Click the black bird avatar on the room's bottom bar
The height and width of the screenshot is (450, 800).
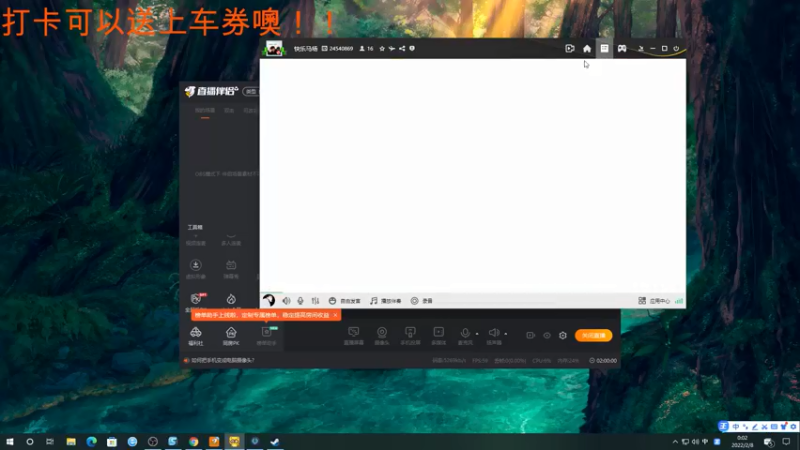click(269, 301)
